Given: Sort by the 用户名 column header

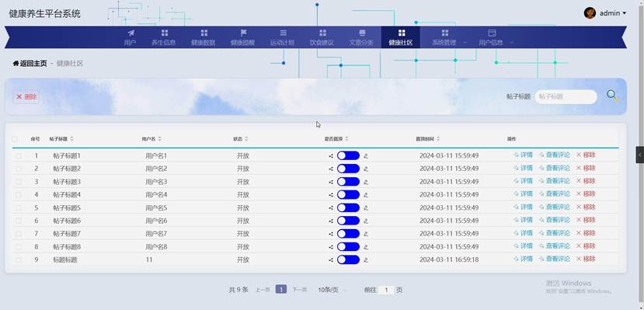Looking at the screenshot, I should [x=151, y=139].
